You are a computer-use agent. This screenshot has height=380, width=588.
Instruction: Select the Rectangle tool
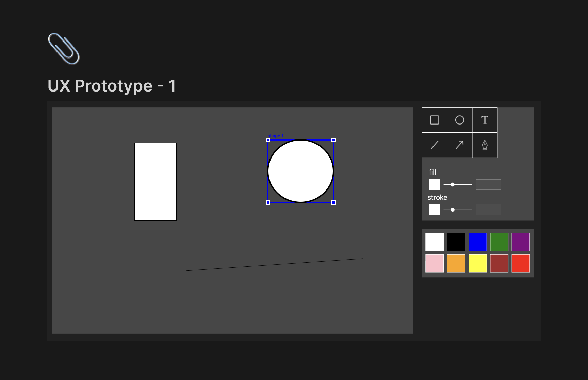pos(435,120)
